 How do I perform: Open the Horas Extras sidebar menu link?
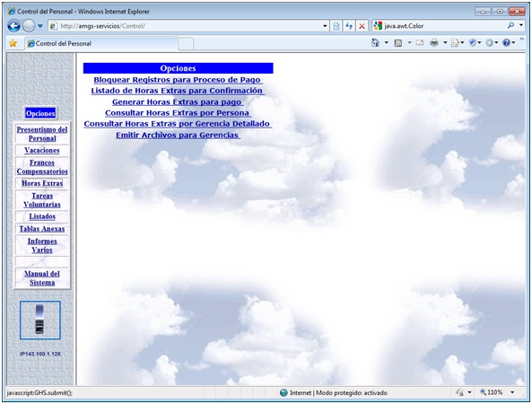point(42,183)
